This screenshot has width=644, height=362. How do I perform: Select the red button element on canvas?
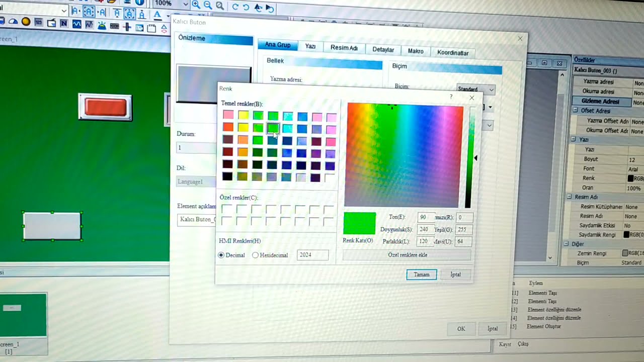point(106,107)
